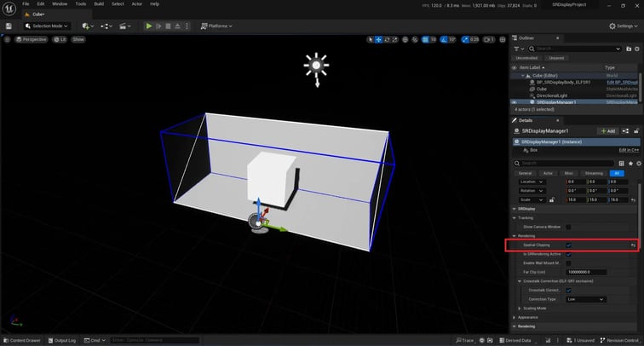Save the current level with disk icon

coord(9,26)
